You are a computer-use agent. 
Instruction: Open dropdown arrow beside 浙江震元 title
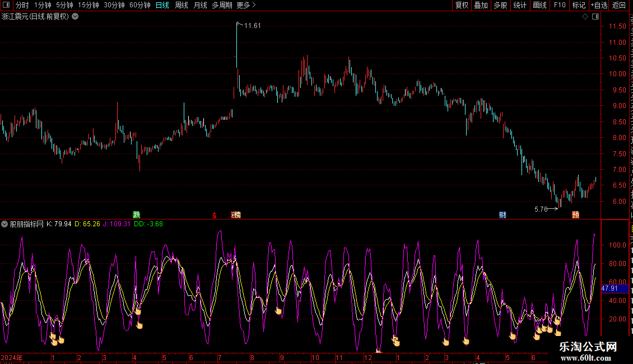(x=75, y=17)
